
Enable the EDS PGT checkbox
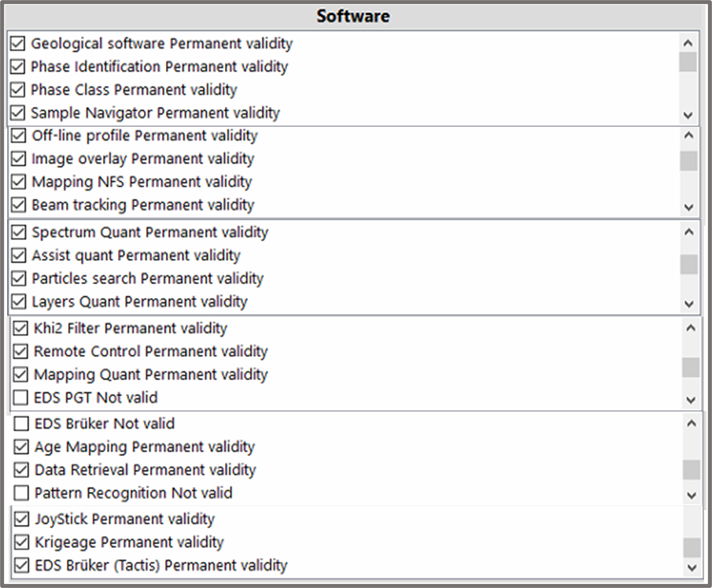tap(21, 398)
